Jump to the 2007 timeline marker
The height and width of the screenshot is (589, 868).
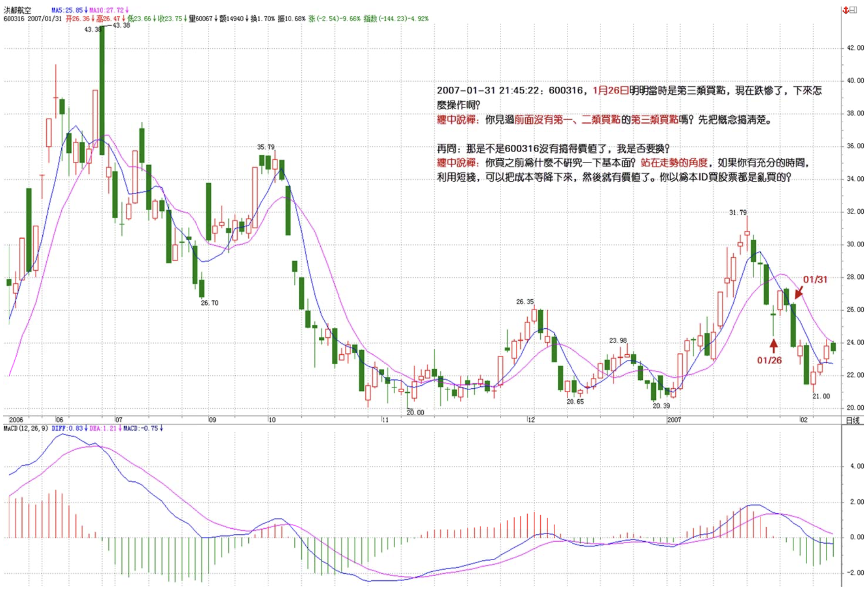(674, 420)
